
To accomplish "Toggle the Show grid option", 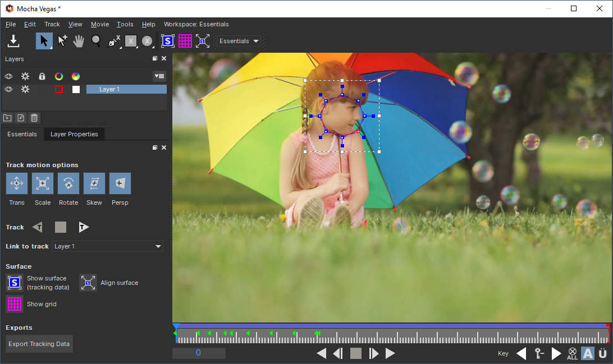I will (15, 304).
